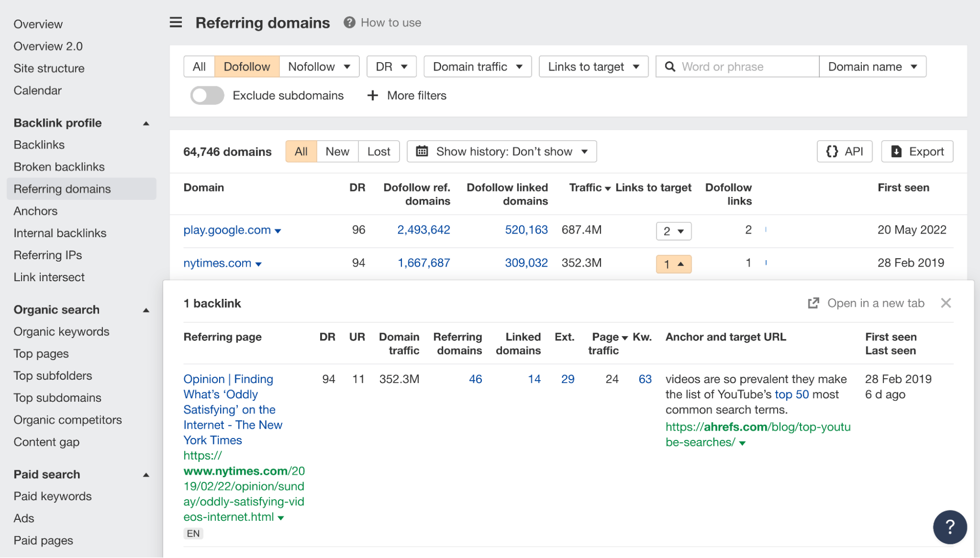Select the Backlinks menu item

click(38, 144)
